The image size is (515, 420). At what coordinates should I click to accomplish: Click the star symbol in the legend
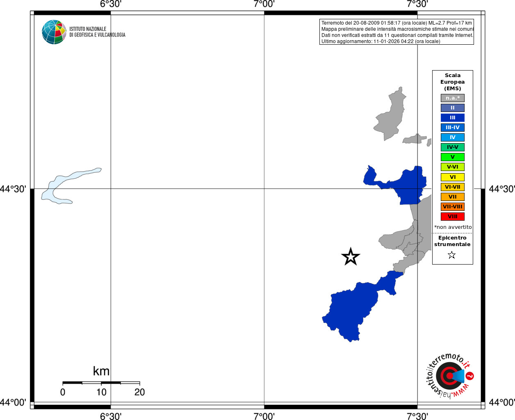pos(452,255)
